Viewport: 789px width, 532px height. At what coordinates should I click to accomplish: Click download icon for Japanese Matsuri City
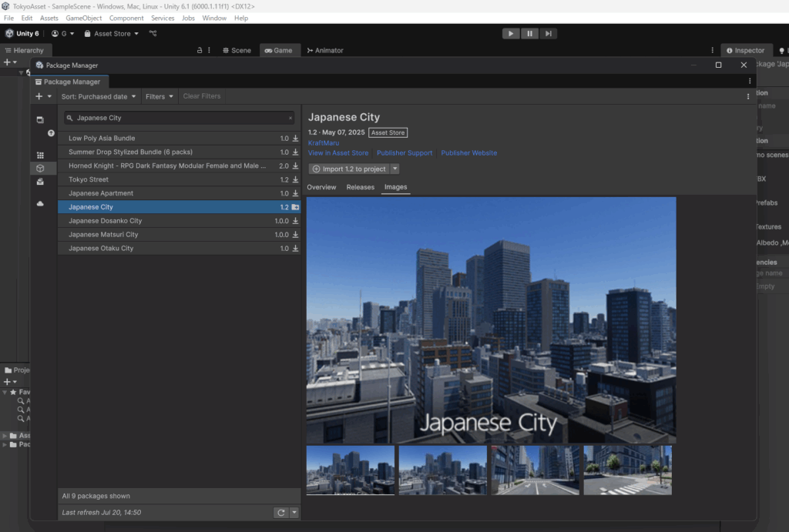pos(295,234)
